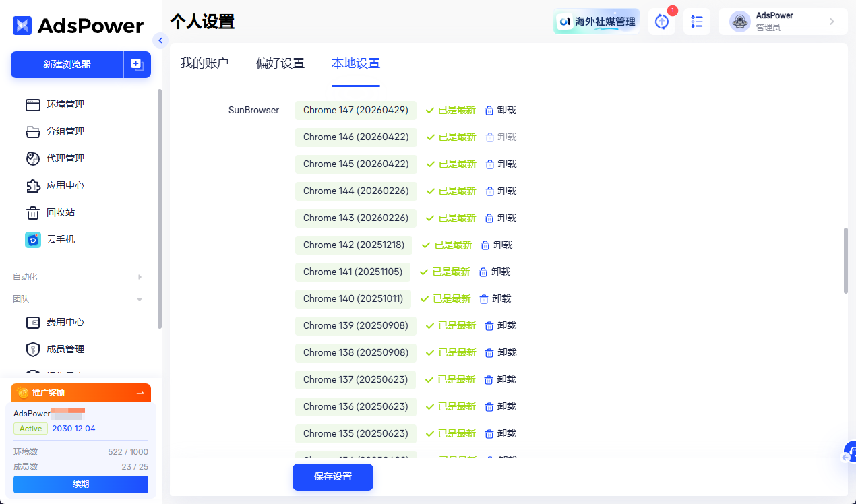Uninstall Chrome 142 (20251218)

point(497,245)
